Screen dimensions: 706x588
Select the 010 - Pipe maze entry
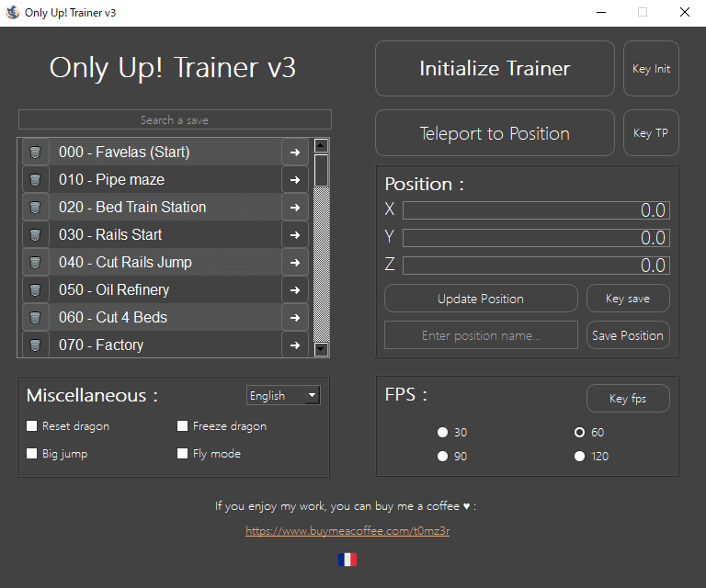(165, 179)
